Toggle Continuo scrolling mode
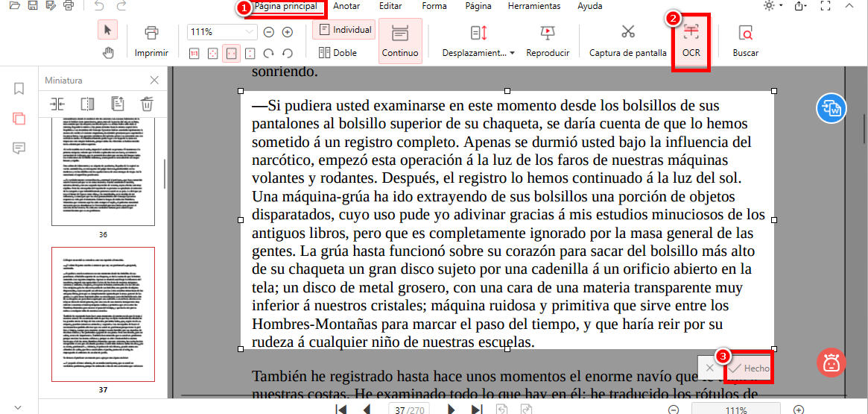Screen dimensions: 868x414 click(400, 41)
